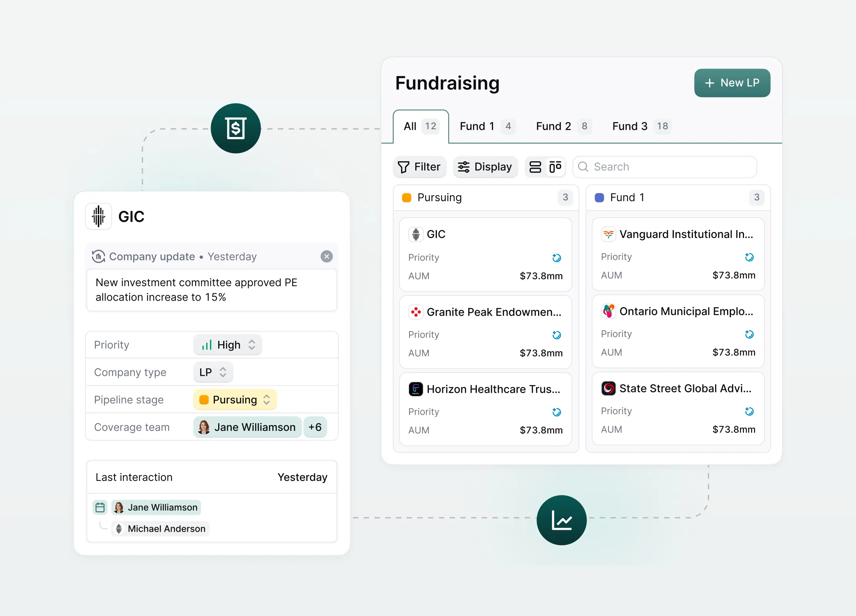Click the Michael Anderson GIC logo icon
856x616 pixels.
119,529
